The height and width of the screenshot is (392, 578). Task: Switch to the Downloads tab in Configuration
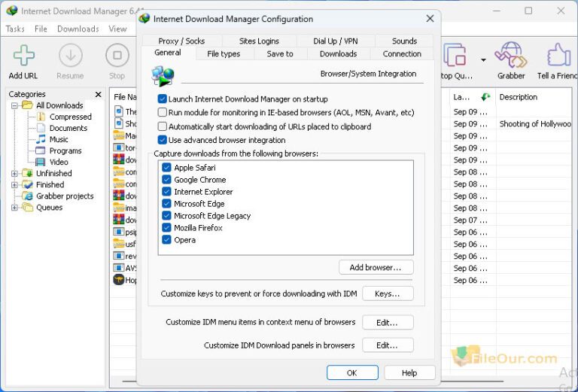(338, 53)
